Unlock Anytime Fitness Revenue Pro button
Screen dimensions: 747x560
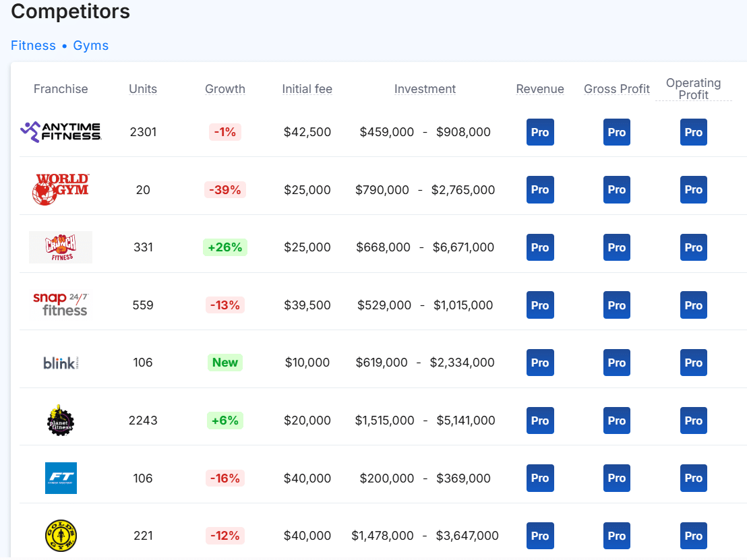click(540, 132)
